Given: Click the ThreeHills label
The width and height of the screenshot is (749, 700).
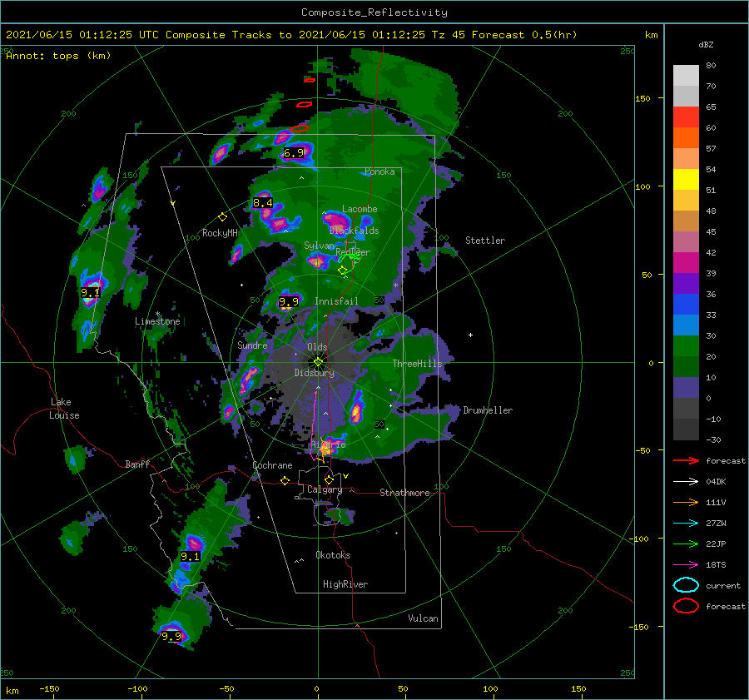Looking at the screenshot, I should 417,364.
